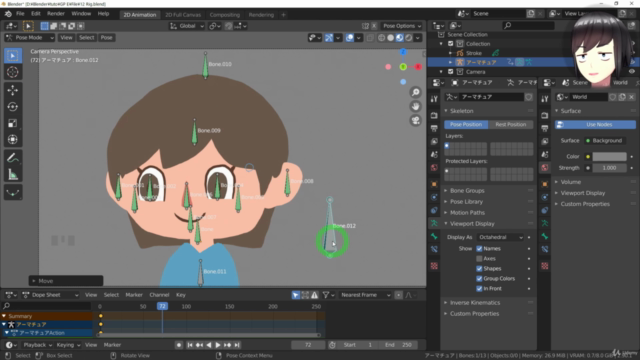This screenshot has width=640, height=360.
Task: Click the zoom view magnifier icon
Action: coord(416,92)
